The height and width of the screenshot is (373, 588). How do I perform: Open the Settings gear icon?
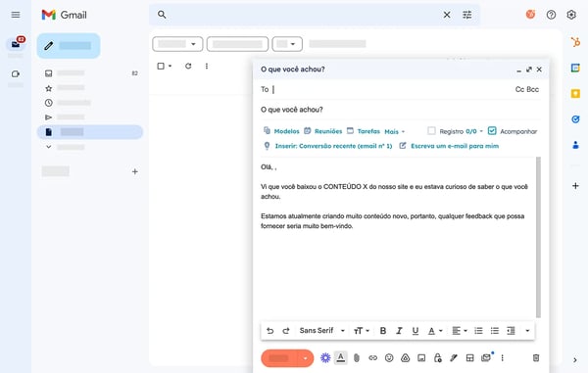[571, 15]
